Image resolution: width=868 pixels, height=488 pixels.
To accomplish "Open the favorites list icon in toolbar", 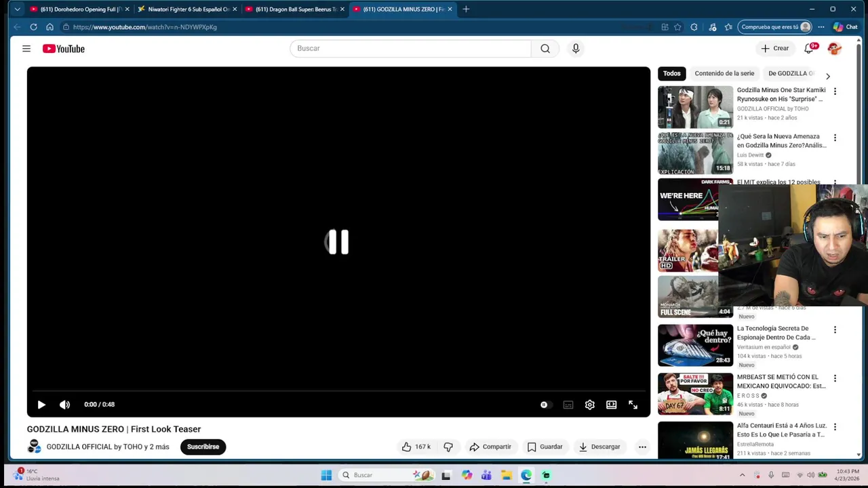I will point(728,27).
